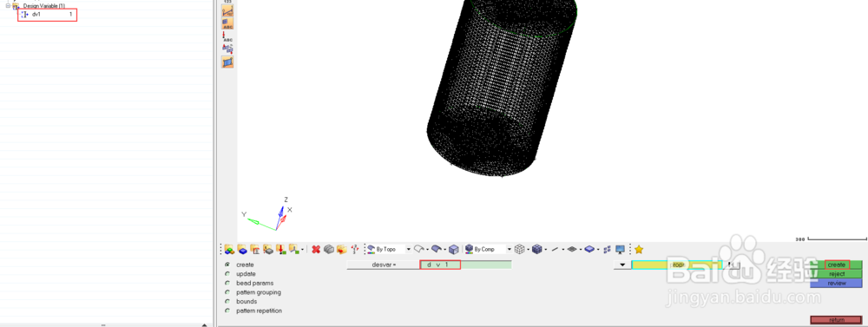
Task: Click the element offset icon with red arrows
Action: coord(227,49)
